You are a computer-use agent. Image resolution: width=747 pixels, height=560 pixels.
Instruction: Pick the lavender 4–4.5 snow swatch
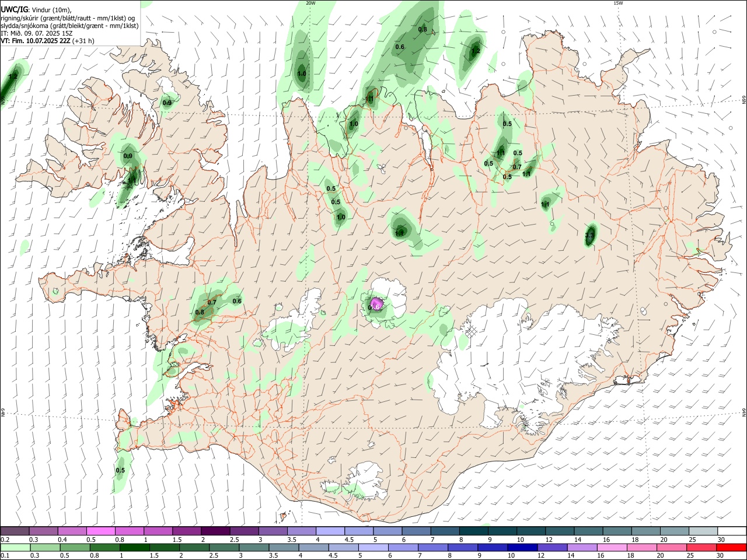tap(330, 531)
